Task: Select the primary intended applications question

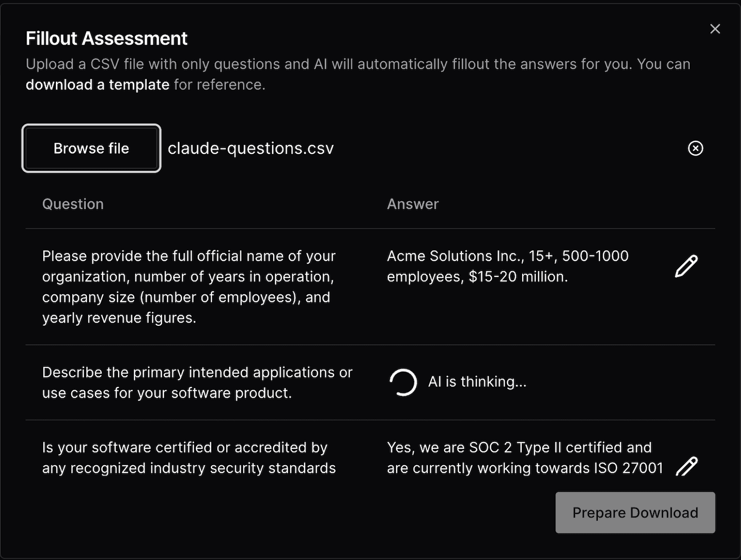Action: [197, 383]
